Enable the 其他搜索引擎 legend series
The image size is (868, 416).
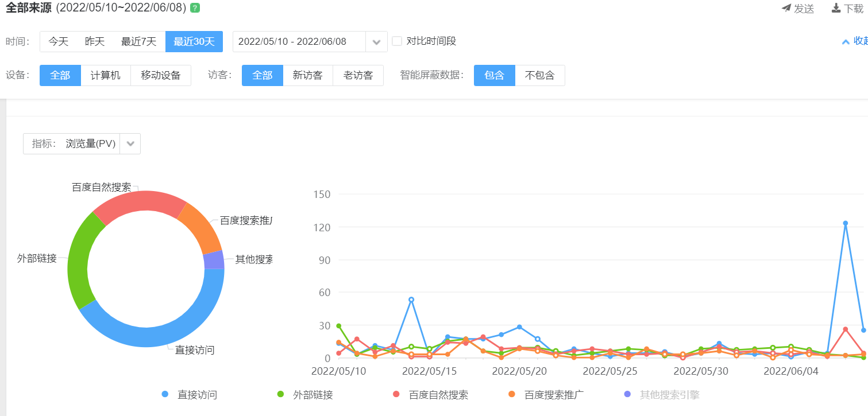[x=627, y=395]
